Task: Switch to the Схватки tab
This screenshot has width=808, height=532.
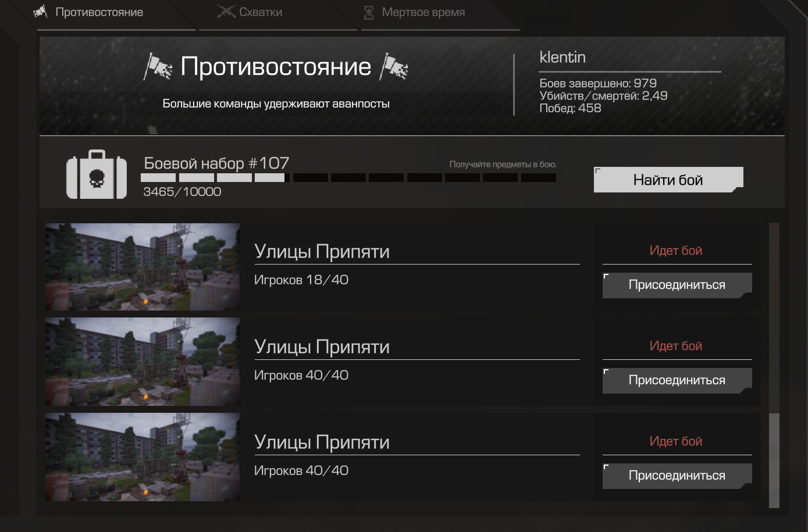Action: click(278, 14)
